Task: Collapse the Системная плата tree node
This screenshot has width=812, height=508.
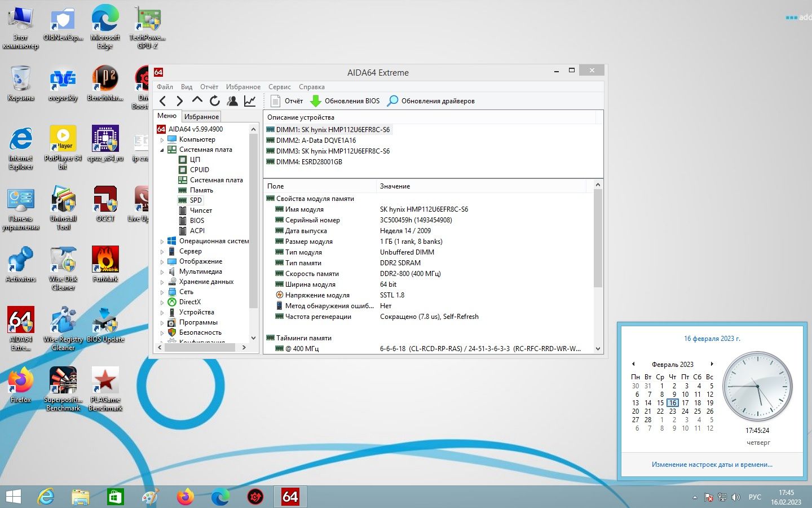Action: point(162,150)
